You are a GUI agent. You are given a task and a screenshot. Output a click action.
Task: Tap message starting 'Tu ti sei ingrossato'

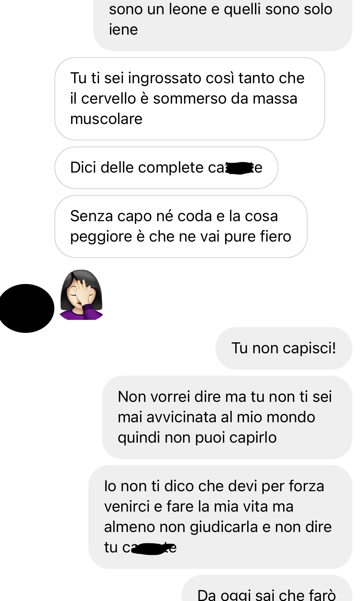(x=190, y=99)
